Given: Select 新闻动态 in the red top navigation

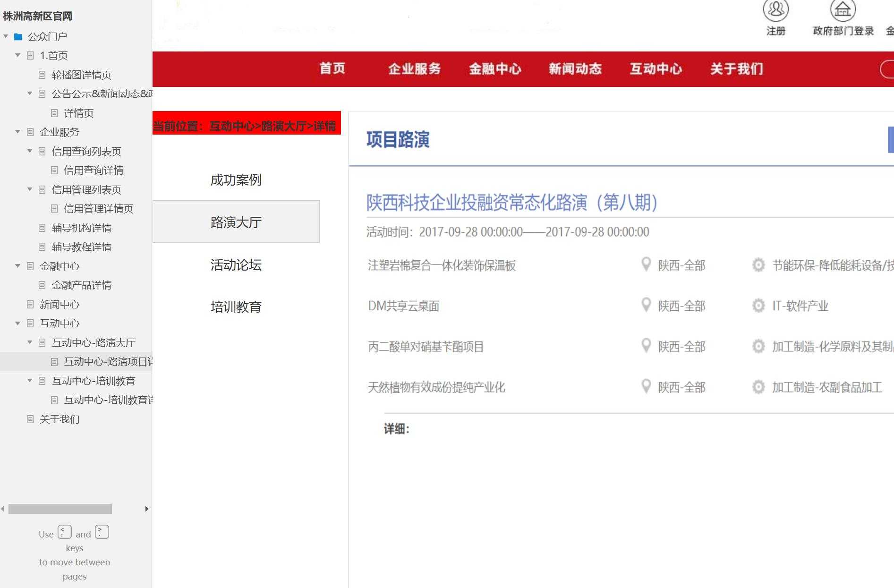Looking at the screenshot, I should [x=575, y=69].
